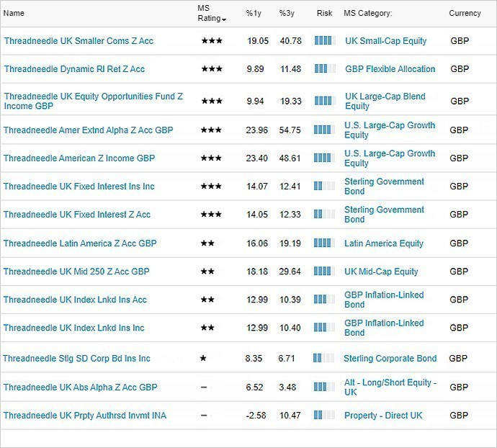The image size is (497, 448).
Task: Select 1y value 8.35
Action: [x=254, y=358]
